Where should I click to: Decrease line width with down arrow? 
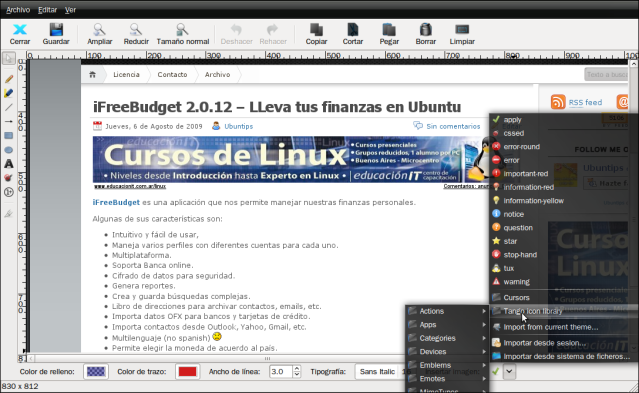pyautogui.click(x=297, y=375)
